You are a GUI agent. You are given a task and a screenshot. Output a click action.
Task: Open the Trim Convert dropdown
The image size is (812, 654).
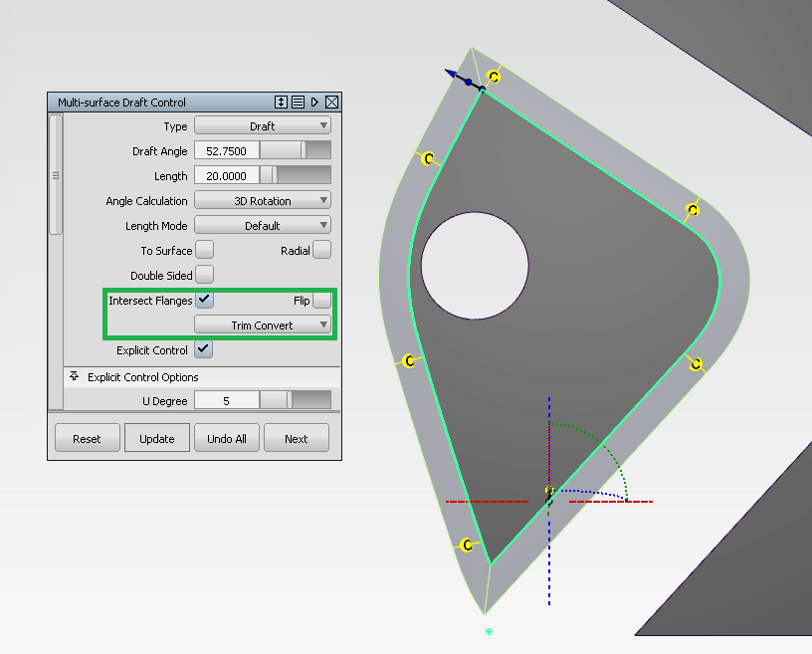[263, 325]
